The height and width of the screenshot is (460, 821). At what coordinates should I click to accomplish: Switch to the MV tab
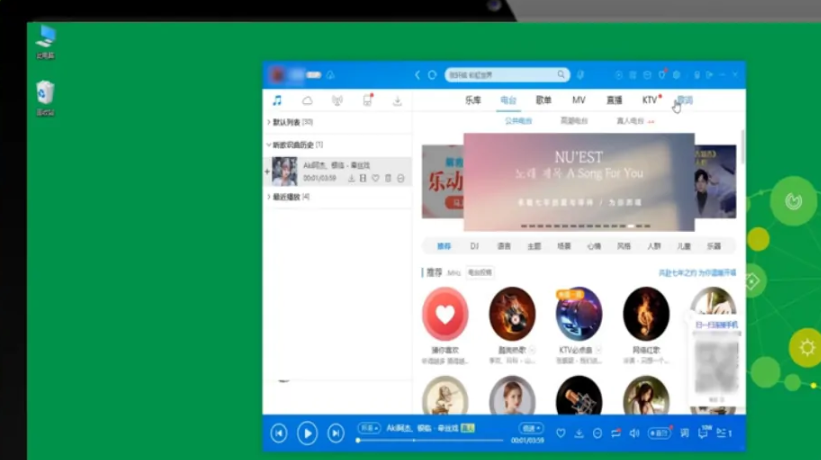point(579,100)
